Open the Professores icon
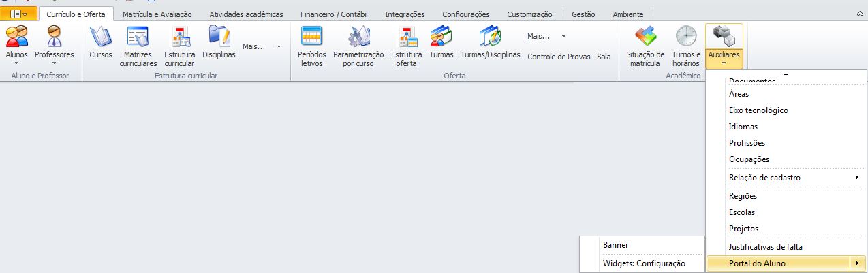This screenshot has width=868, height=273. (x=54, y=35)
